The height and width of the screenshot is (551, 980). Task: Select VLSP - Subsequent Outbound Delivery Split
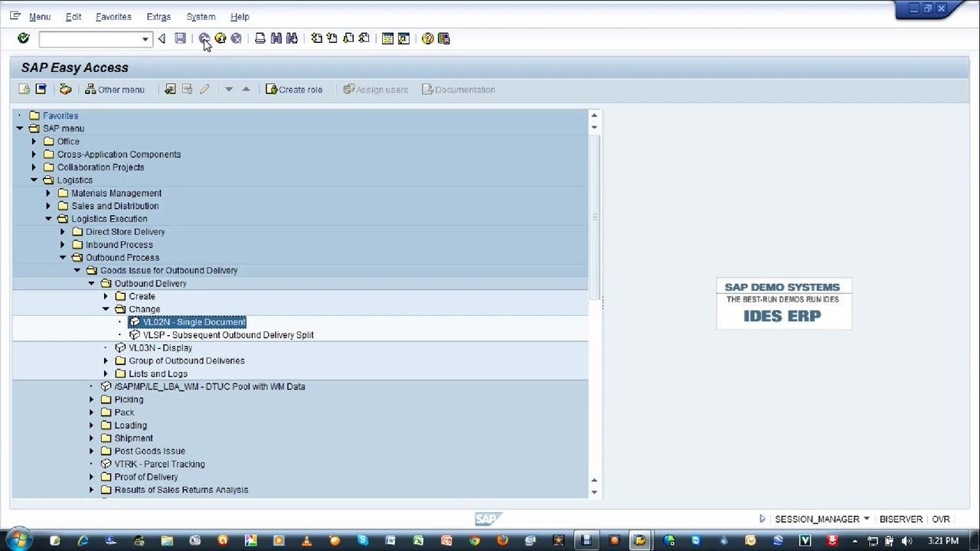pyautogui.click(x=228, y=335)
